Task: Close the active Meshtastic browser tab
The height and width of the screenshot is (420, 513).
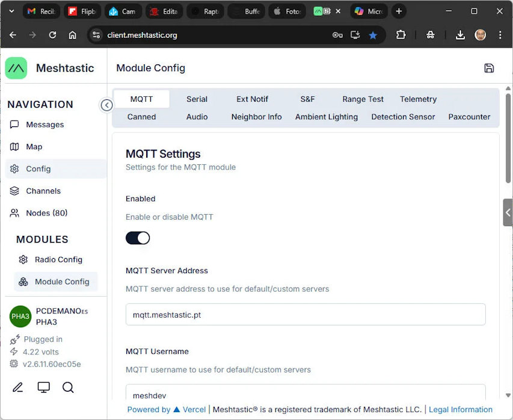Action: 338,11
